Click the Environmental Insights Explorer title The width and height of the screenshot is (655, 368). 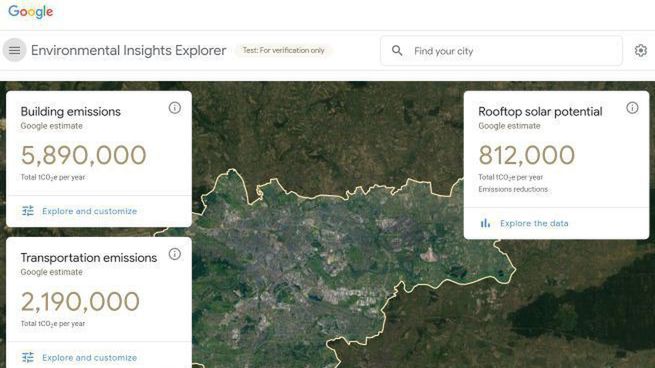(129, 51)
